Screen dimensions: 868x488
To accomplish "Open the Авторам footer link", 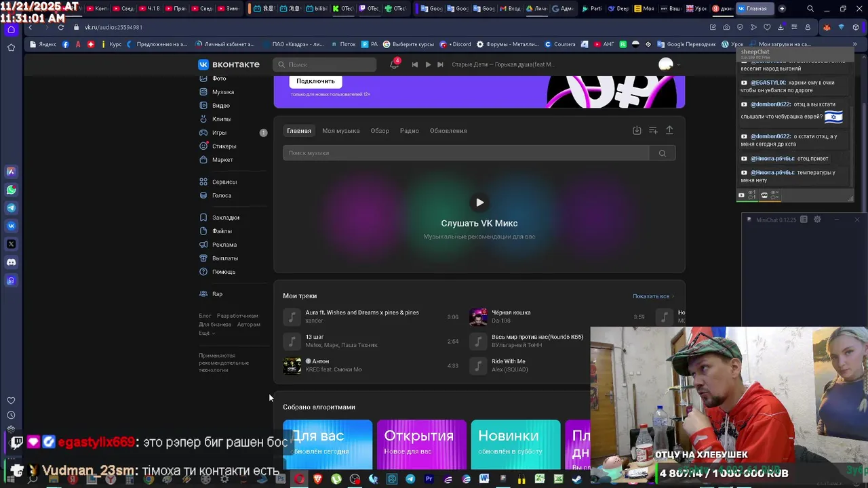I will tap(249, 325).
